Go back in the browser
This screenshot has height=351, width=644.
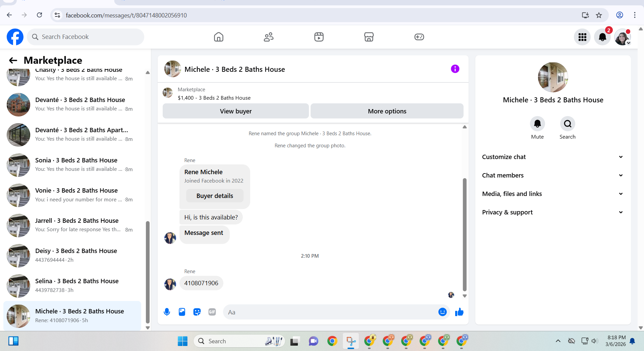point(9,15)
